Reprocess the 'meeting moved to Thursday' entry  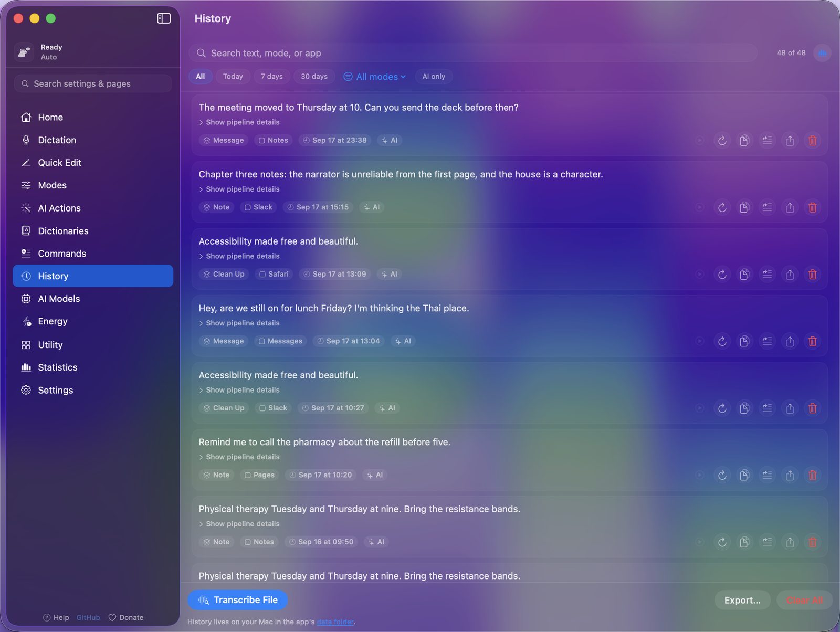point(722,141)
